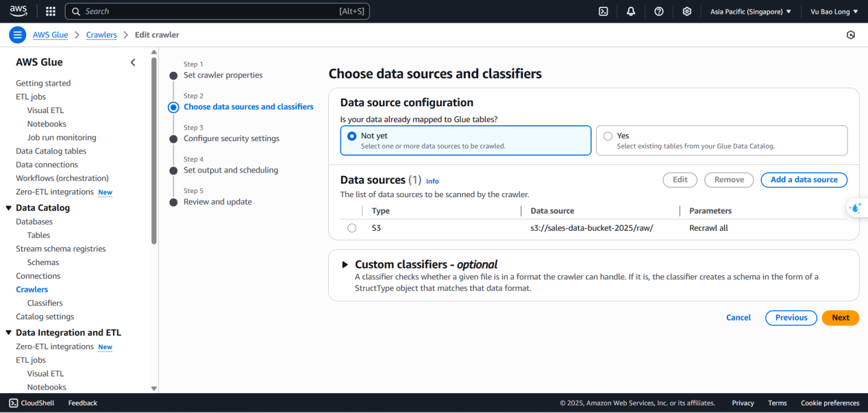The image size is (868, 413).
Task: Open the Asia Pacific (Singapore) region dropdown
Action: [750, 12]
